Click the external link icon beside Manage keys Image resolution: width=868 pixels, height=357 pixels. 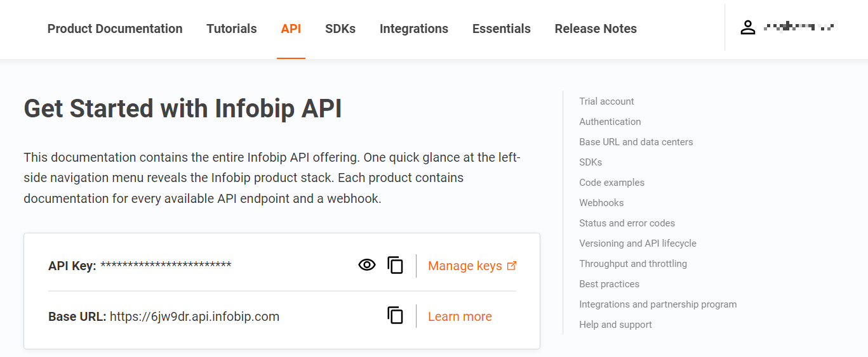click(512, 266)
